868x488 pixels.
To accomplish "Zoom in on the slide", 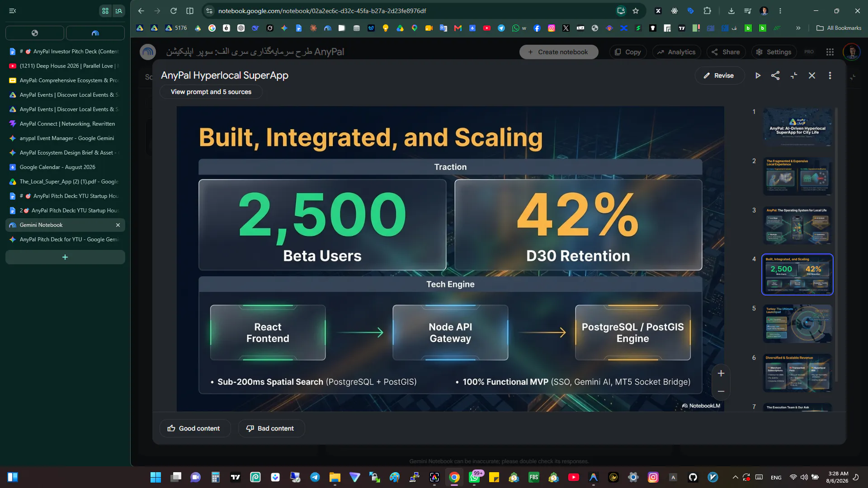I will point(721,373).
